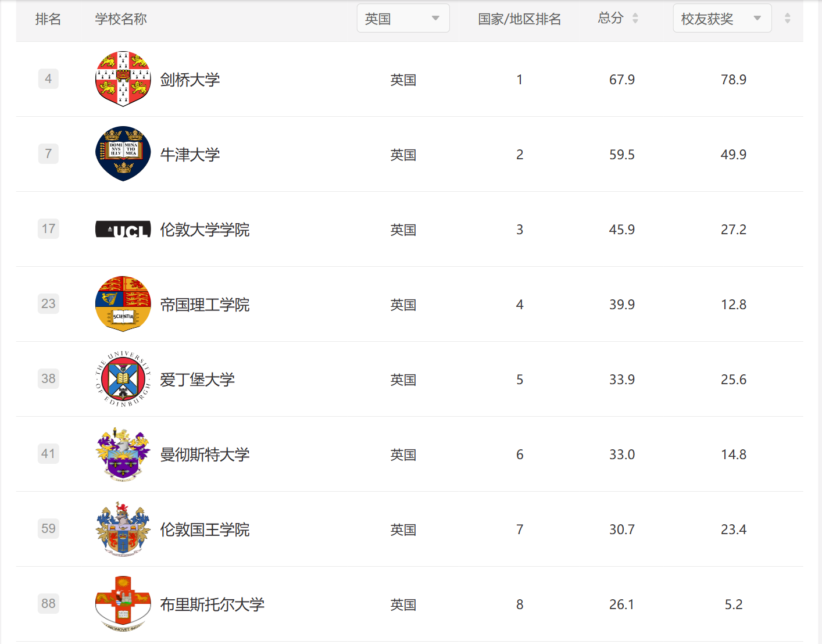Click 英国 in the 剑桥大学 row
The height and width of the screenshot is (644, 822).
(x=403, y=80)
